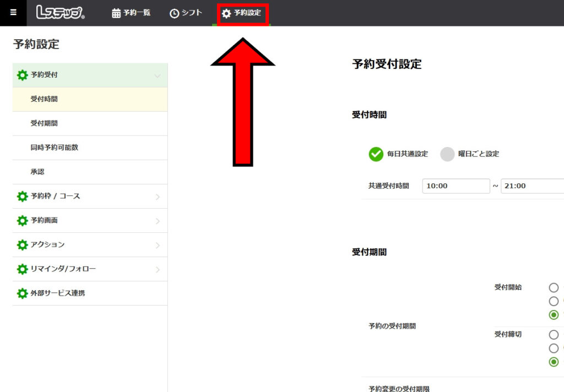The image size is (564, 392).
Task: Select the 毎日共通設定 option
Action: pos(376,154)
